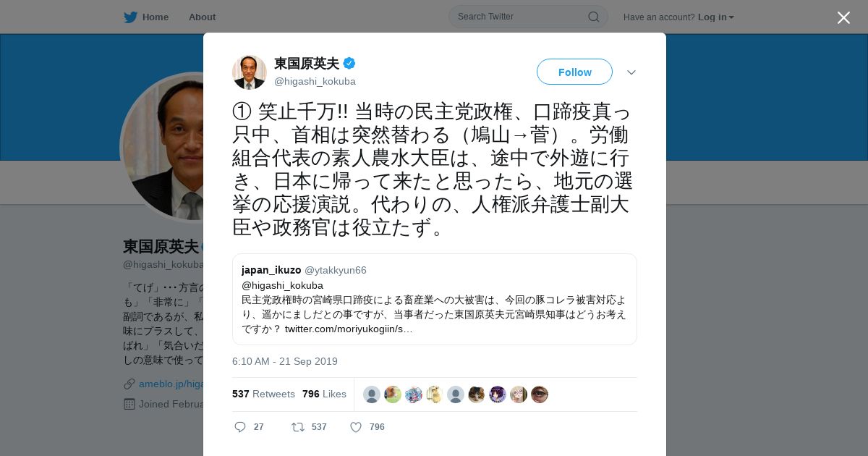Expand the tweet options chevron menu
This screenshot has height=456, width=868.
(x=631, y=72)
